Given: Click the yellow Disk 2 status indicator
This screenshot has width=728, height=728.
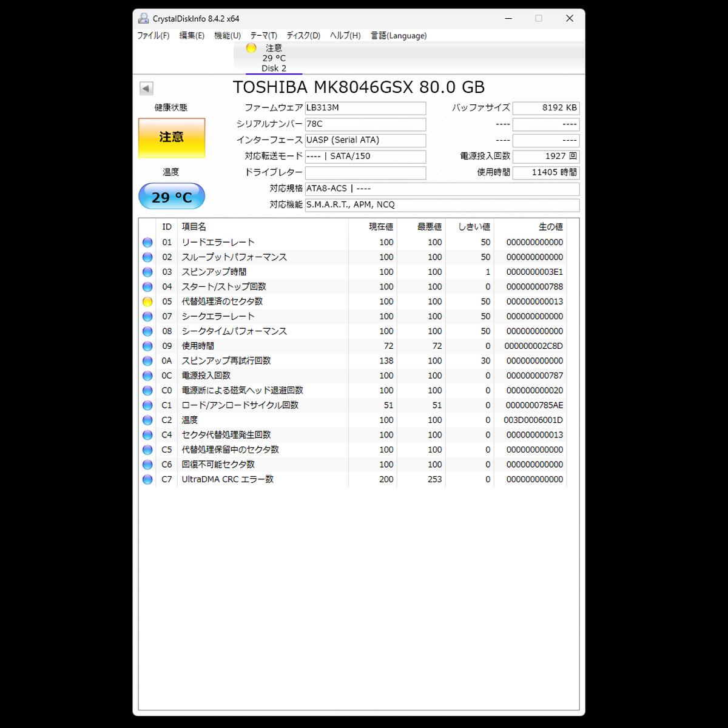Looking at the screenshot, I should tap(251, 49).
